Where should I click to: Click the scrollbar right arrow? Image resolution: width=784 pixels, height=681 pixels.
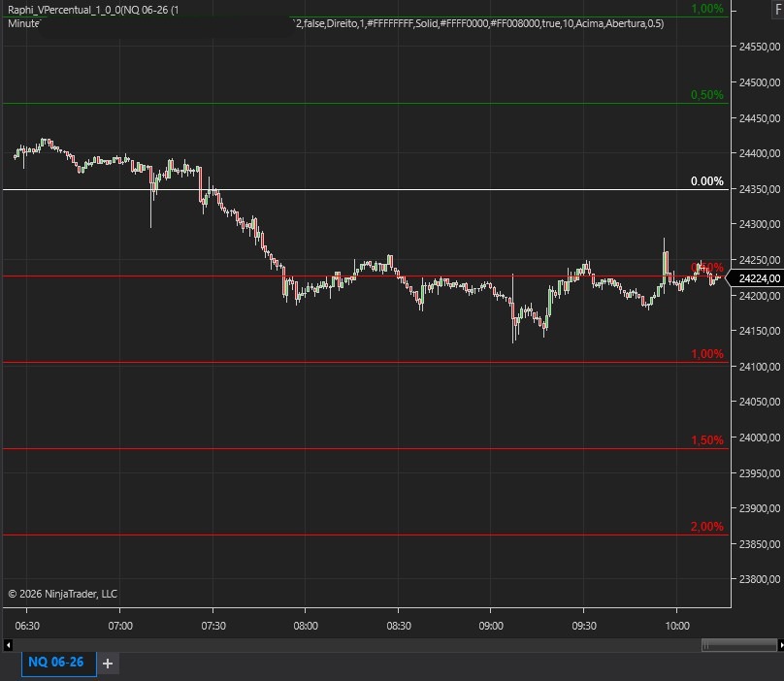pos(778,644)
